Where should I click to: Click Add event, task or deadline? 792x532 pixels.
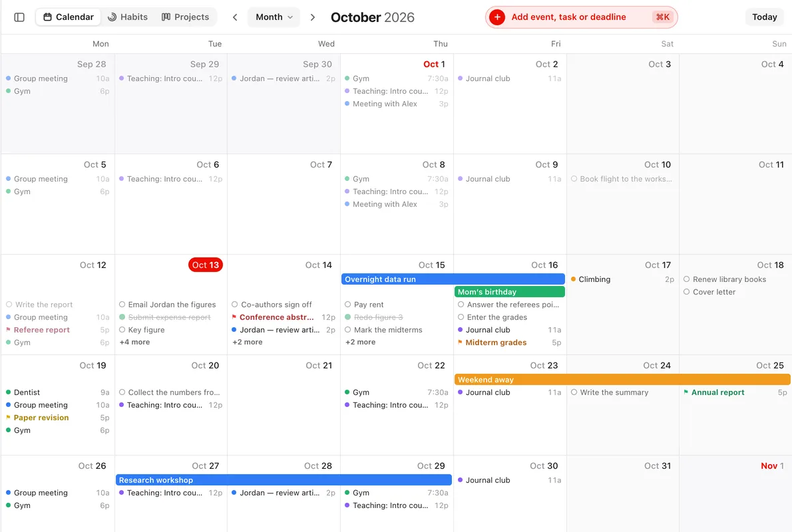(568, 17)
